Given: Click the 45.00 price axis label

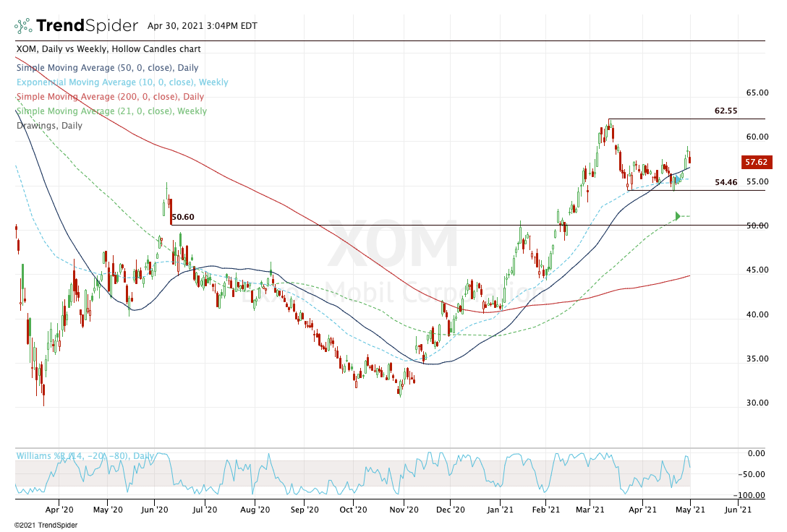Looking at the screenshot, I should 757,270.
